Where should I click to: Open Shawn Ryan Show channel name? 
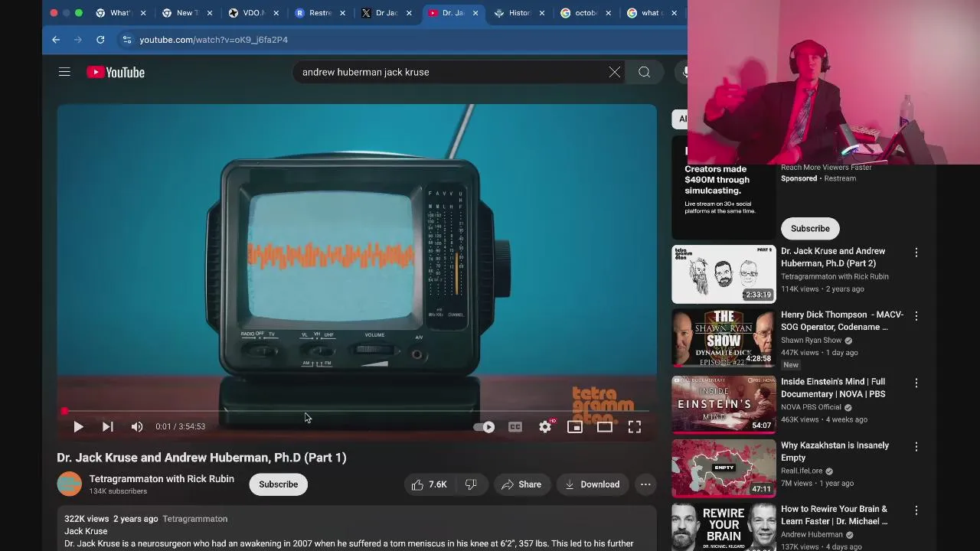pyautogui.click(x=812, y=341)
